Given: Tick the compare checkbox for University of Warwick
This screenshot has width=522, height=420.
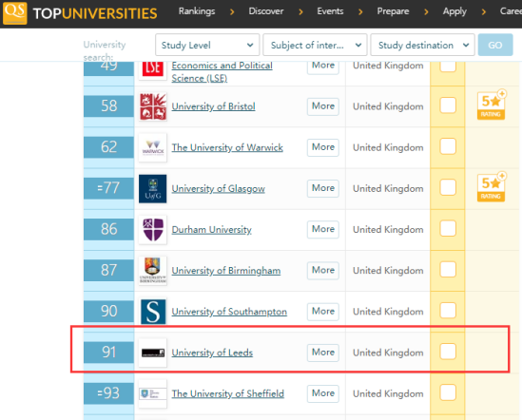Looking at the screenshot, I should point(448,146).
